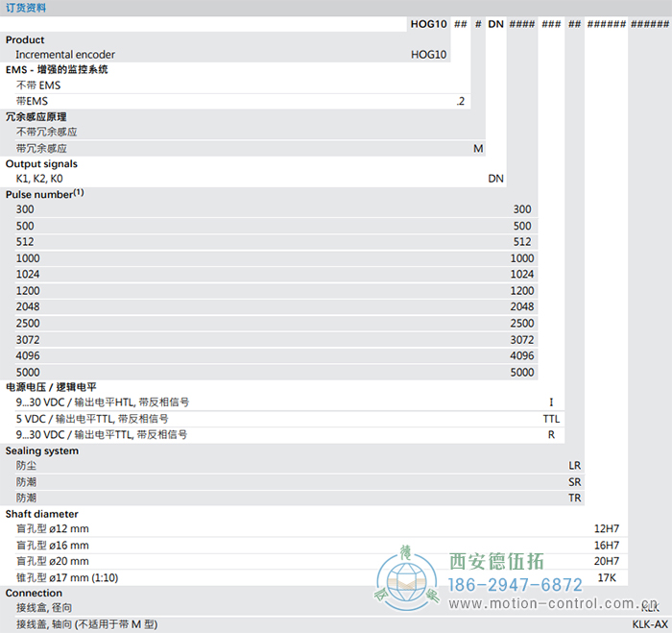Image resolution: width=672 pixels, height=633 pixels.
Task: Click the HOG10 header code at top
Action: (x=428, y=23)
